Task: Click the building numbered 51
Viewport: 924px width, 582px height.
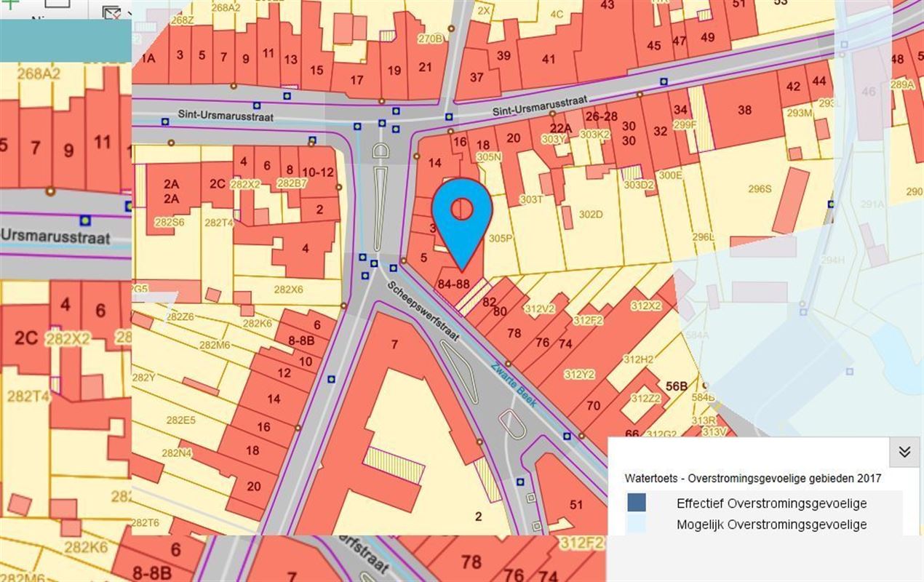Action: click(x=576, y=505)
